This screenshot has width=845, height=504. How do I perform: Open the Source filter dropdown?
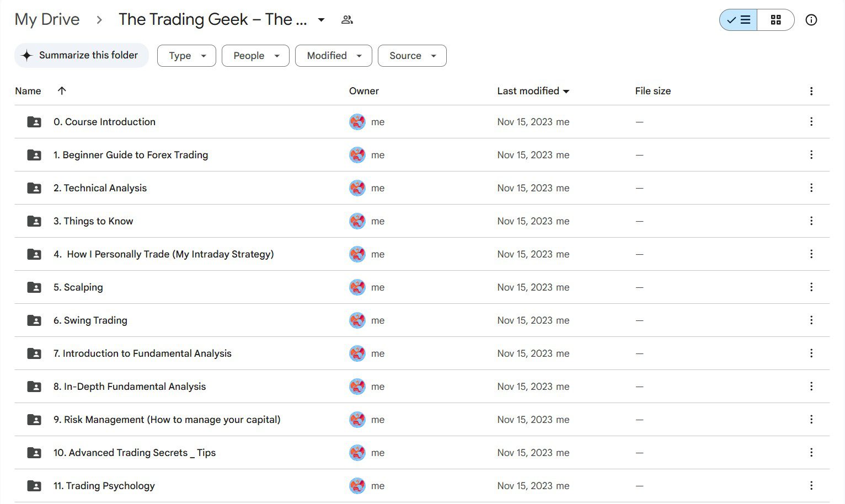coord(412,56)
